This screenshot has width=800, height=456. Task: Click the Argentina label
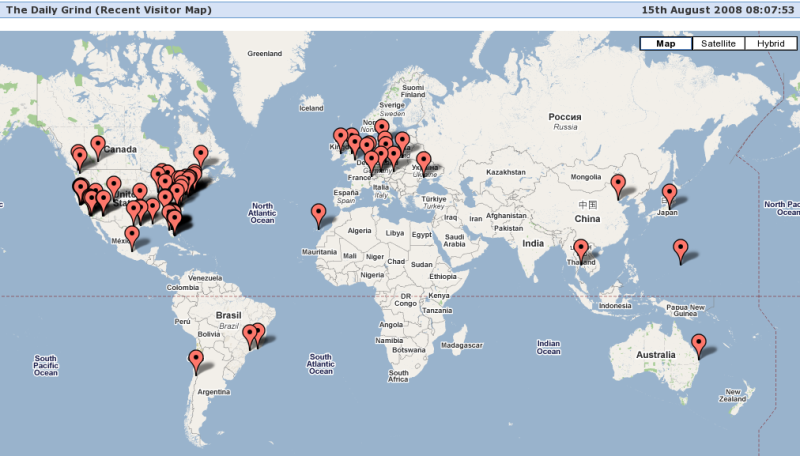tap(214, 392)
